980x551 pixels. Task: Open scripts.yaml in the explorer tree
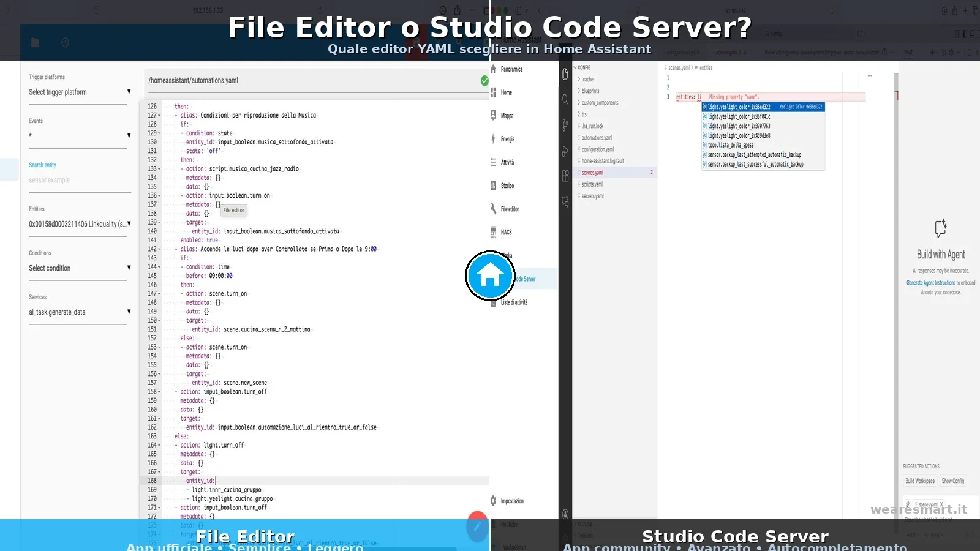614,184
